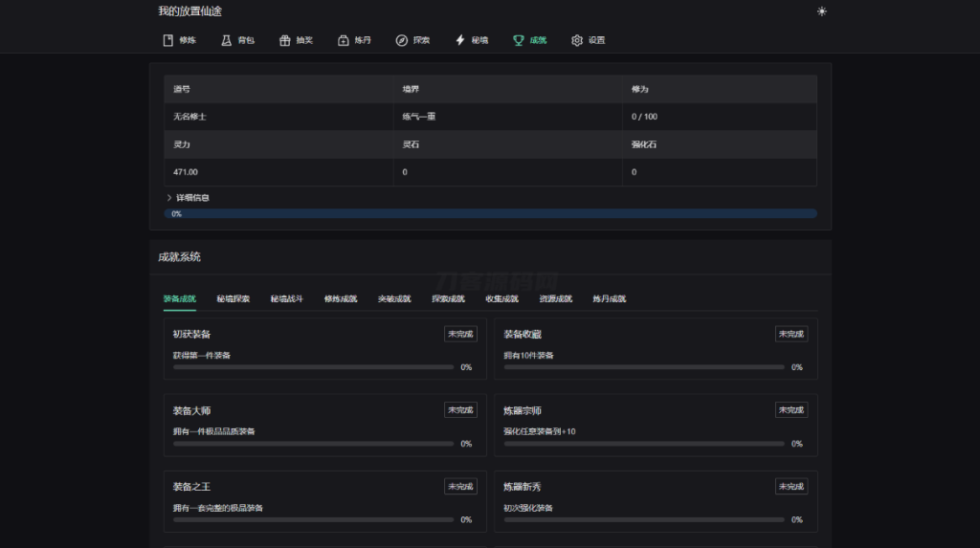
Task: Click 未完成 tag on 初获装备 card
Action: [x=460, y=334]
